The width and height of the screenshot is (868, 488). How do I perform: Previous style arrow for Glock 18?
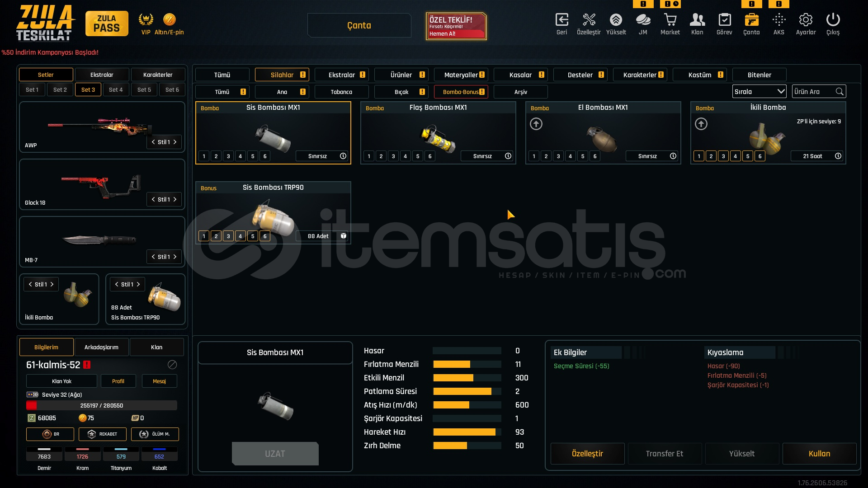[x=153, y=199]
